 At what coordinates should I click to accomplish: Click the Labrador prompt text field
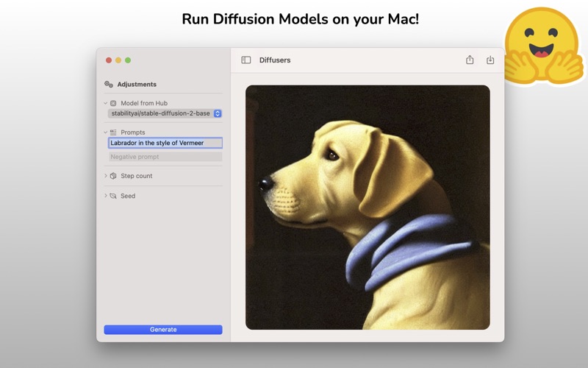click(165, 143)
